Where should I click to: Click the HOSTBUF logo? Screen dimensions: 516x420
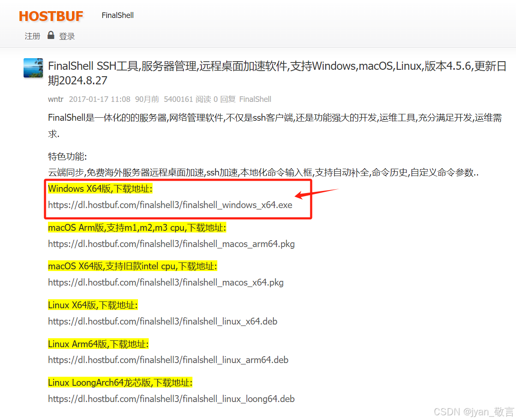(51, 16)
